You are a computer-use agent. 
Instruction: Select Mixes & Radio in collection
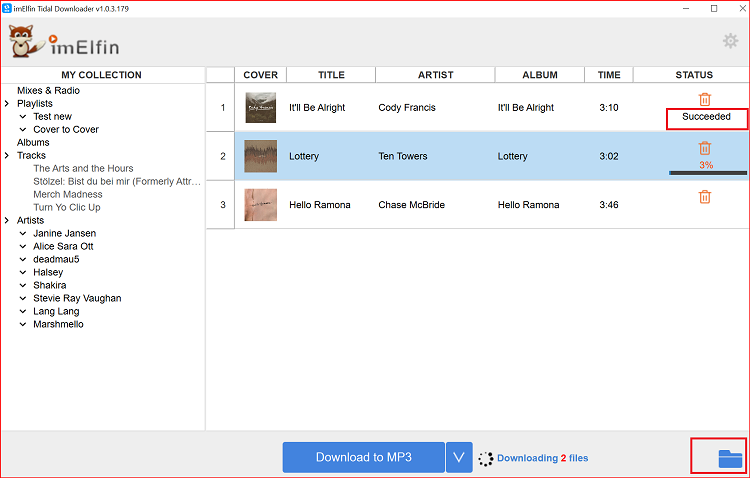pyautogui.click(x=48, y=90)
